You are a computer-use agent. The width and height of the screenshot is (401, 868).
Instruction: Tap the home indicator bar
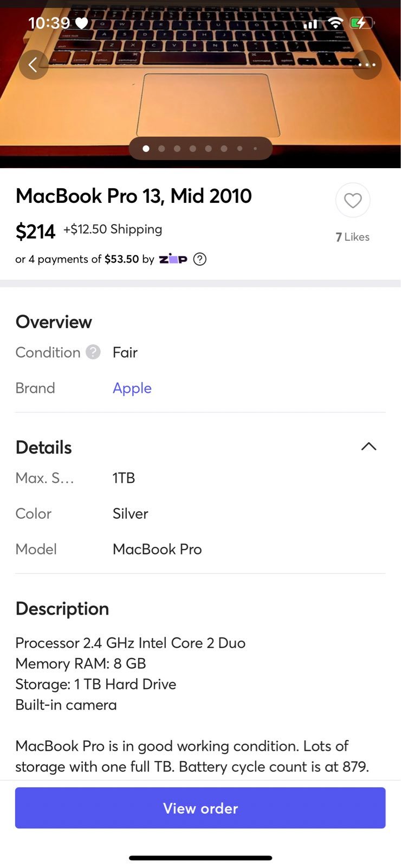click(200, 858)
